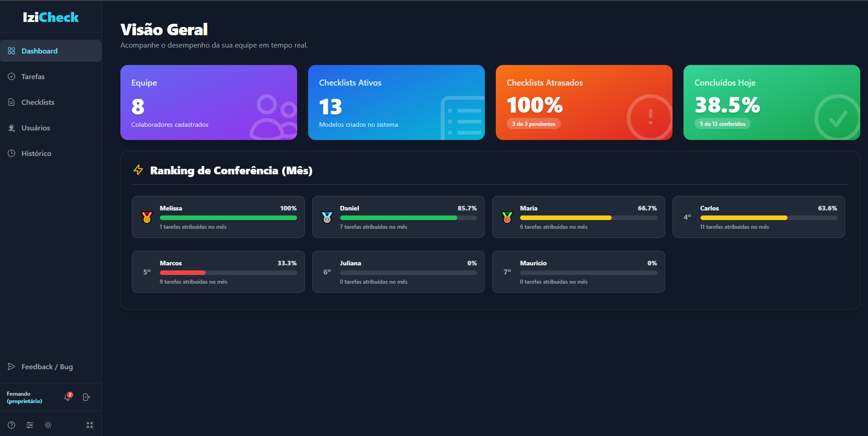Open the Checklists Ativos card

point(396,102)
